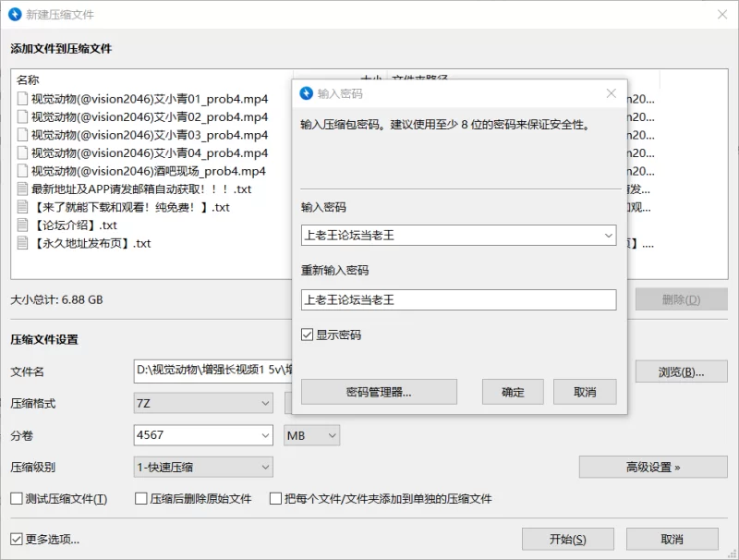Confirm password with 确定 button
The width and height of the screenshot is (739, 560).
tap(513, 392)
